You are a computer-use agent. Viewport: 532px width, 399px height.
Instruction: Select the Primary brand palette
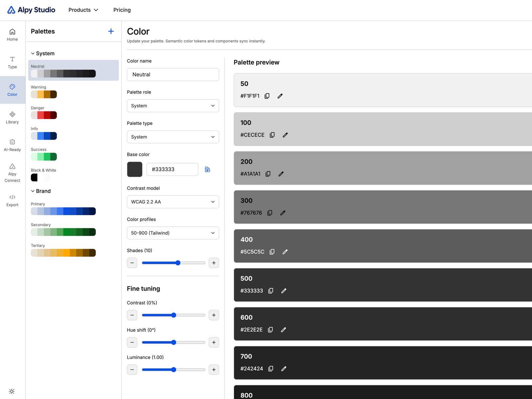pyautogui.click(x=63, y=208)
